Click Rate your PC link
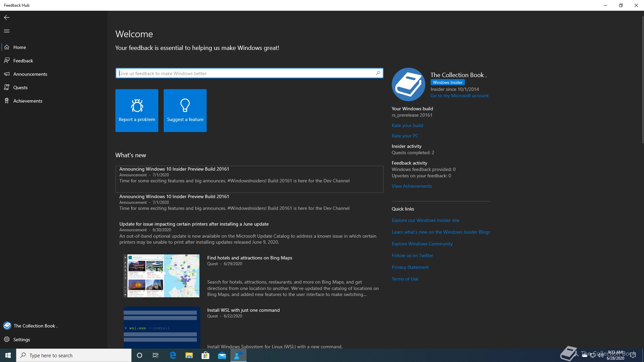644x362 pixels. [405, 136]
